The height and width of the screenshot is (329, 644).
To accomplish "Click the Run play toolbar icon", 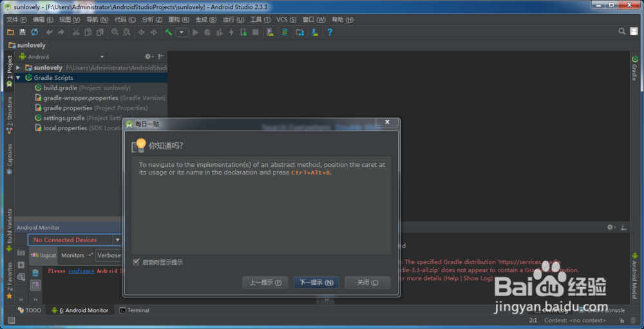I will tap(196, 32).
